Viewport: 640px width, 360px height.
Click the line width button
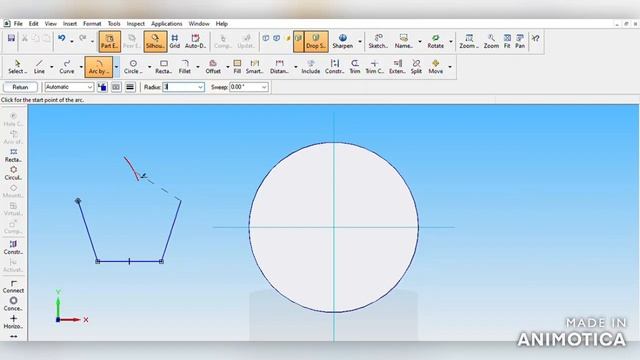130,87
